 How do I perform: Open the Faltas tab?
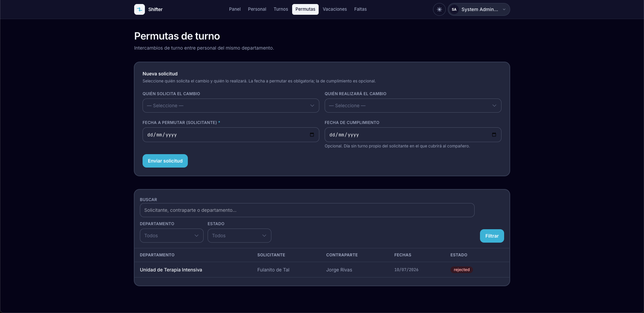point(360,9)
